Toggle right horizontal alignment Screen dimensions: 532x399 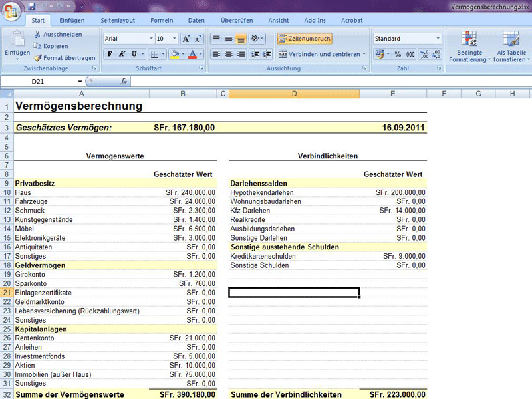coord(241,54)
